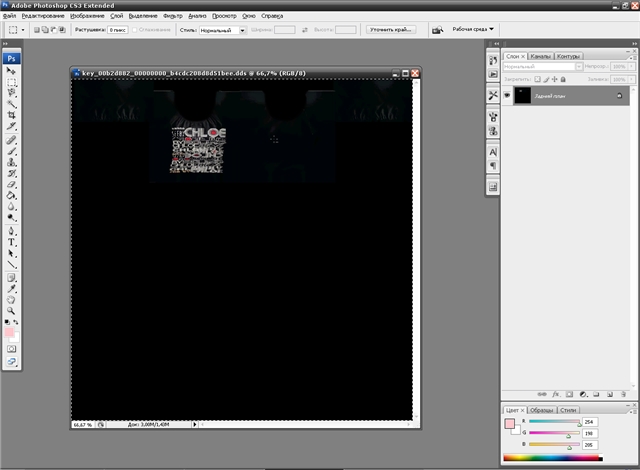Click the foreground color swatch in Color panel
The image size is (640, 470).
[511, 424]
